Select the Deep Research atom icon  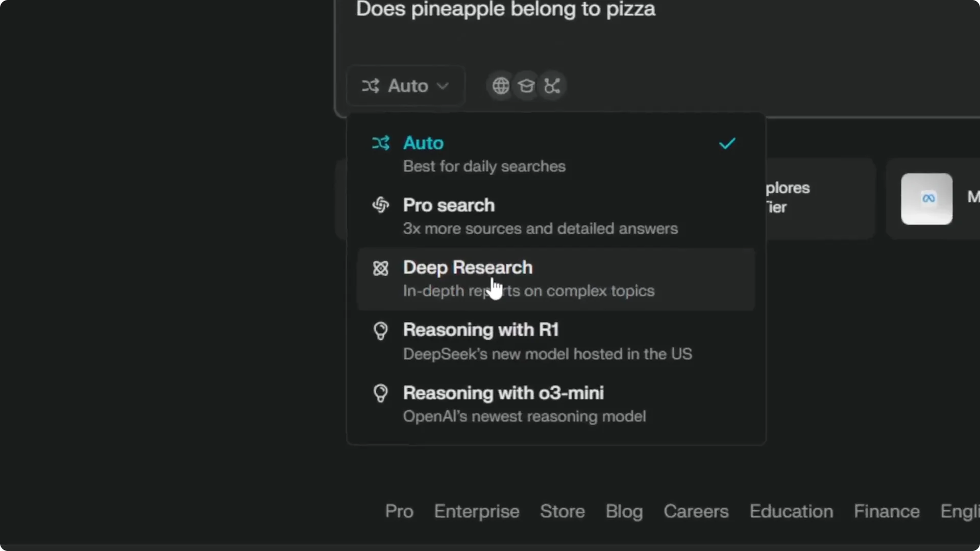(x=380, y=268)
